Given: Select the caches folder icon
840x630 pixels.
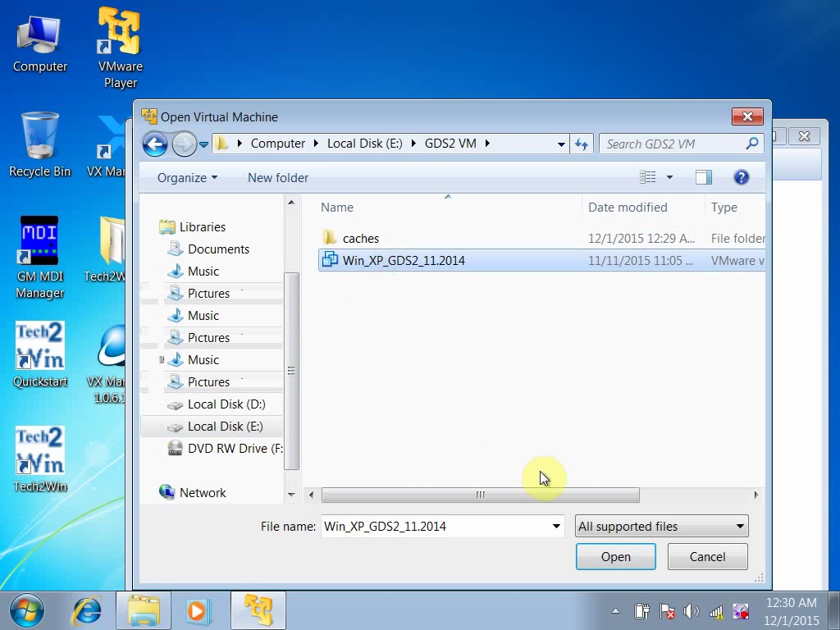Looking at the screenshot, I should pos(330,238).
